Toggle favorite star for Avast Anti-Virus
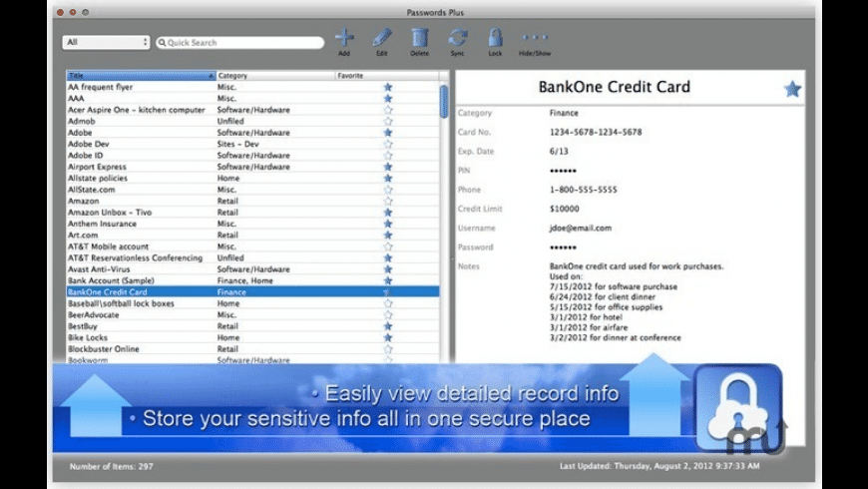This screenshot has width=868, height=489. (x=388, y=269)
